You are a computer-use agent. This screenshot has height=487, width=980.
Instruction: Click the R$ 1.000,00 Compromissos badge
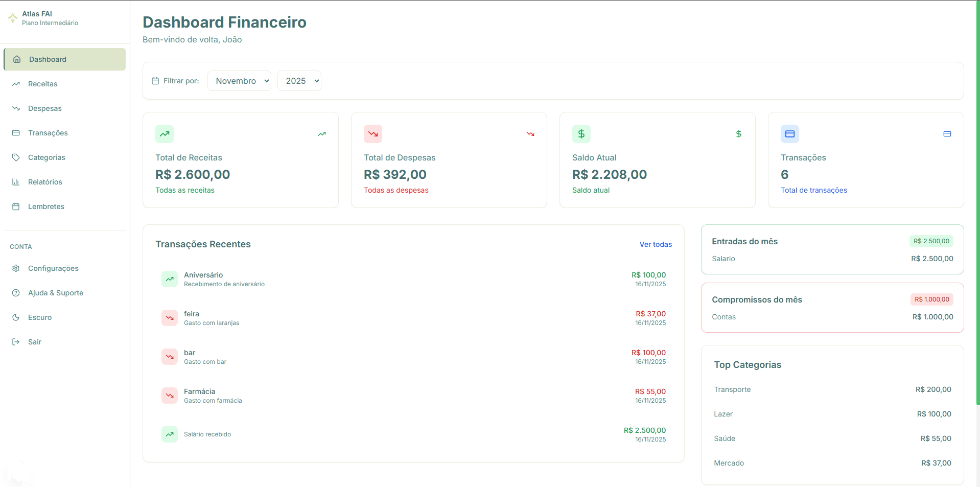[931, 299]
